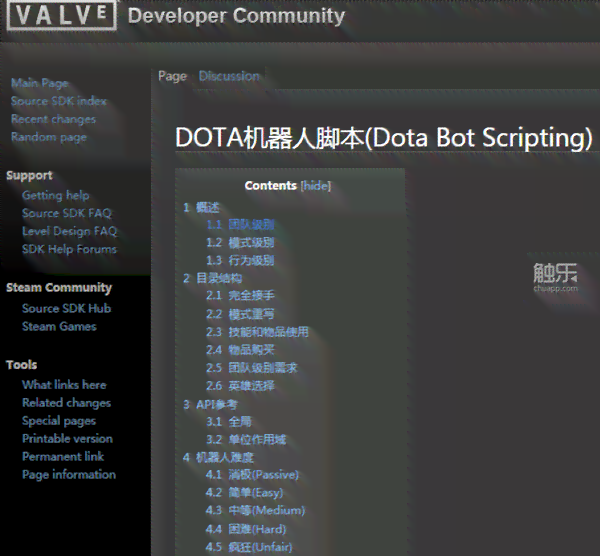Viewport: 600px width, 556px height.
Task: Open Level Design FAQ link
Action: point(69,231)
